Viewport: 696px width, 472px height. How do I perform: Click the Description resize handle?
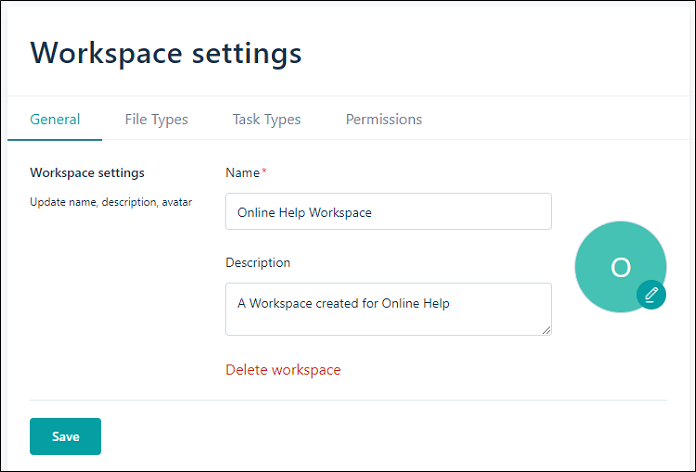[x=546, y=330]
